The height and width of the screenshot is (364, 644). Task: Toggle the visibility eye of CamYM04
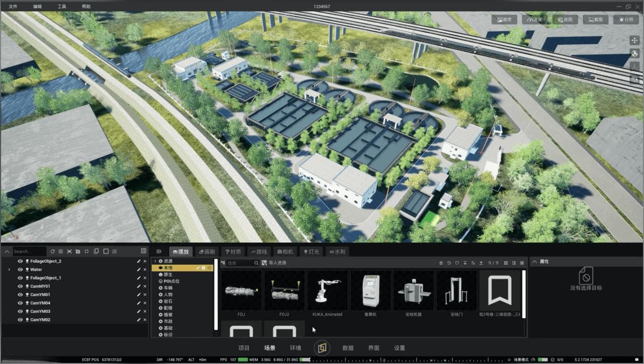(20, 303)
